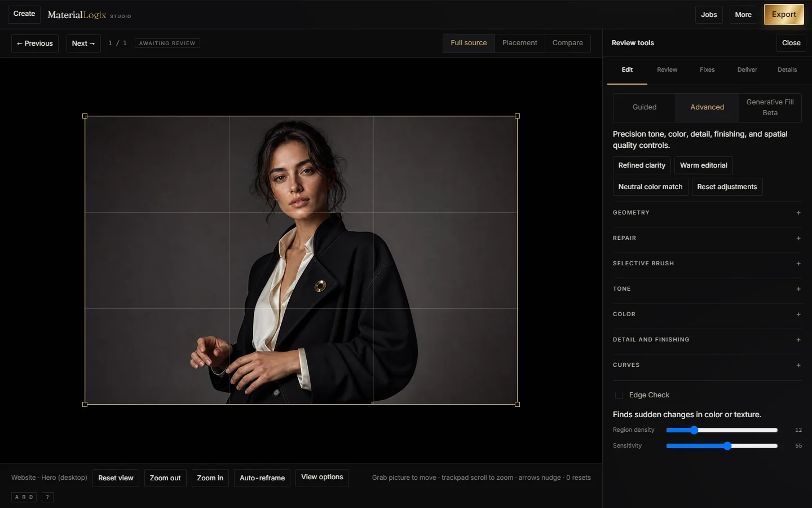This screenshot has height=508, width=812.
Task: Switch to the Edit tab
Action: (x=627, y=70)
